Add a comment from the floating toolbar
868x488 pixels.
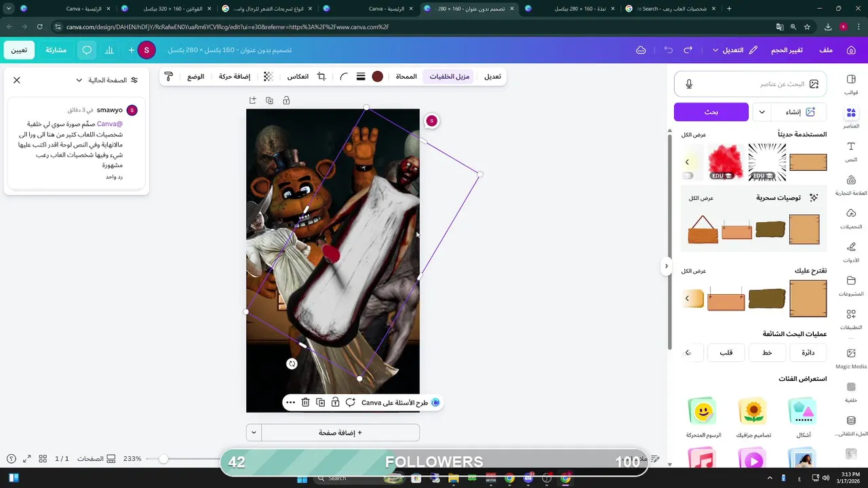(x=350, y=403)
